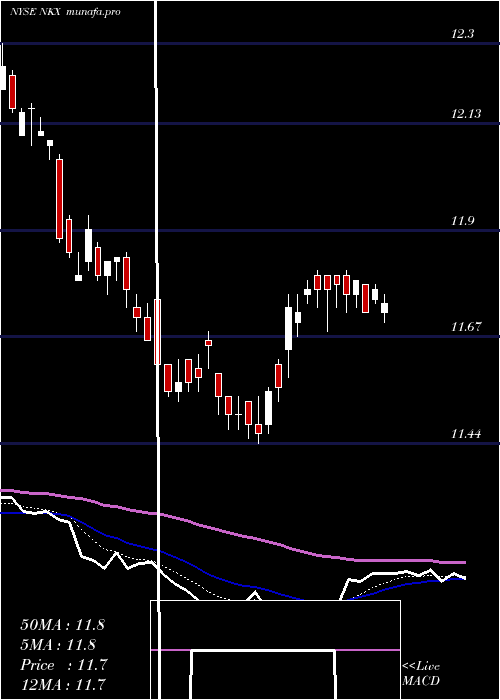Click the 11.67 price level label

(466, 327)
